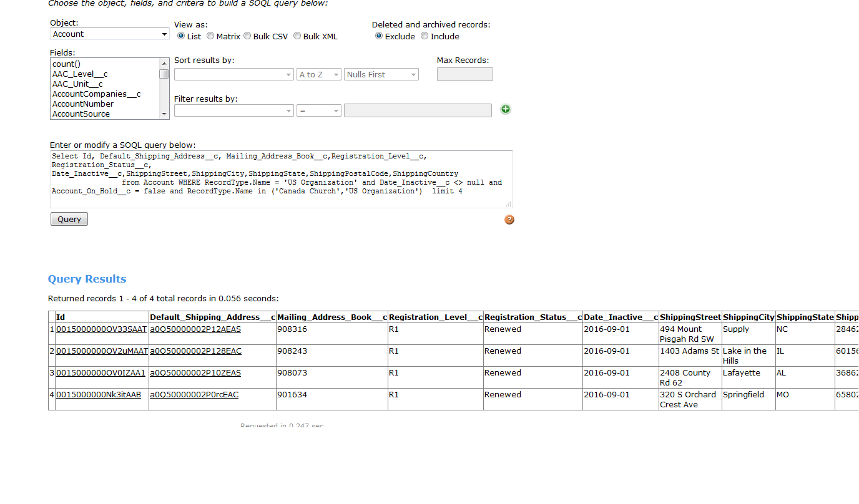Viewport: 859px width, 504px height.
Task: Select count() in the Fields list
Action: point(67,64)
